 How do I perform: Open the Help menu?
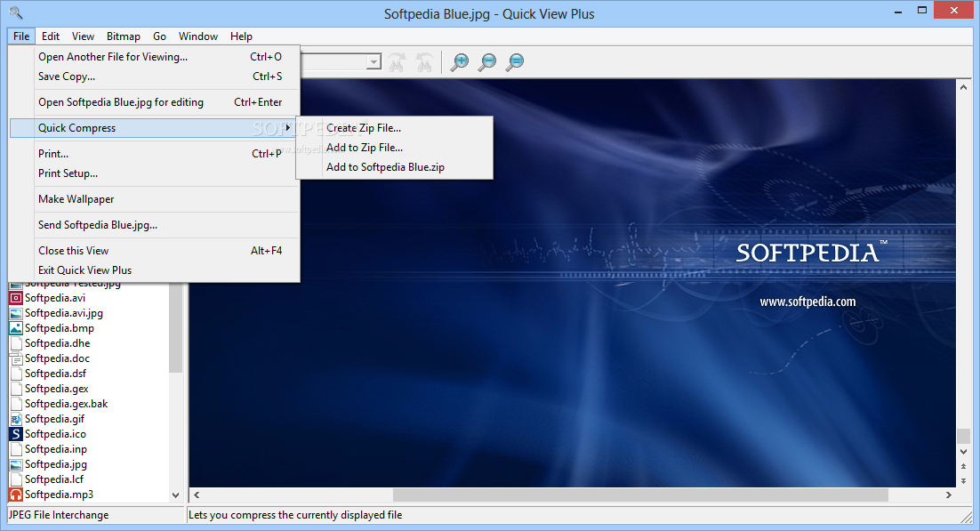(241, 36)
